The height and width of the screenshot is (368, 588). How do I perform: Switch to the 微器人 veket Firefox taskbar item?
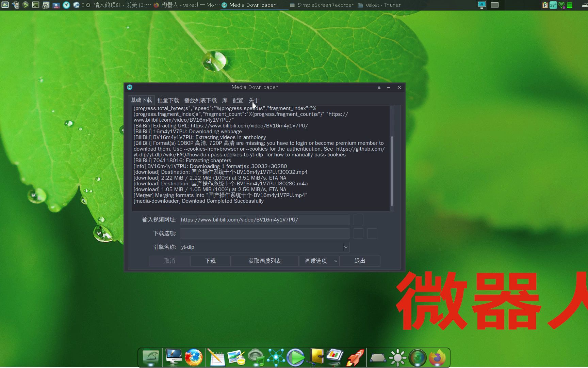[186, 5]
